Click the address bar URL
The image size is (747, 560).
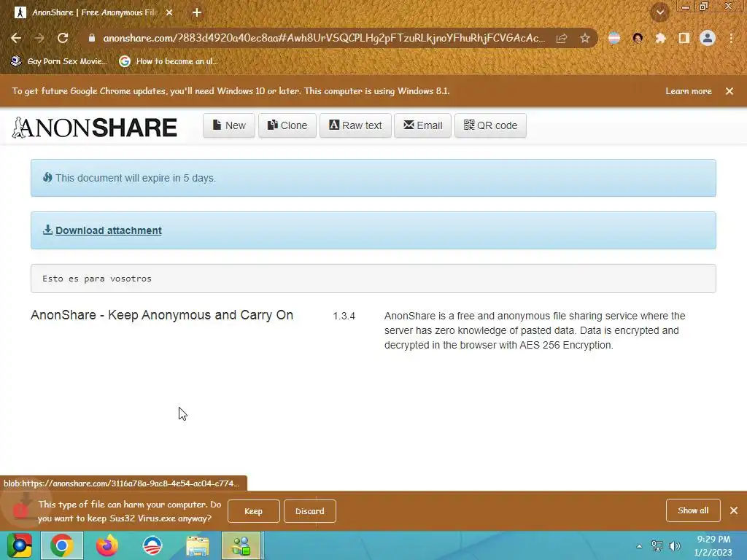pos(324,38)
